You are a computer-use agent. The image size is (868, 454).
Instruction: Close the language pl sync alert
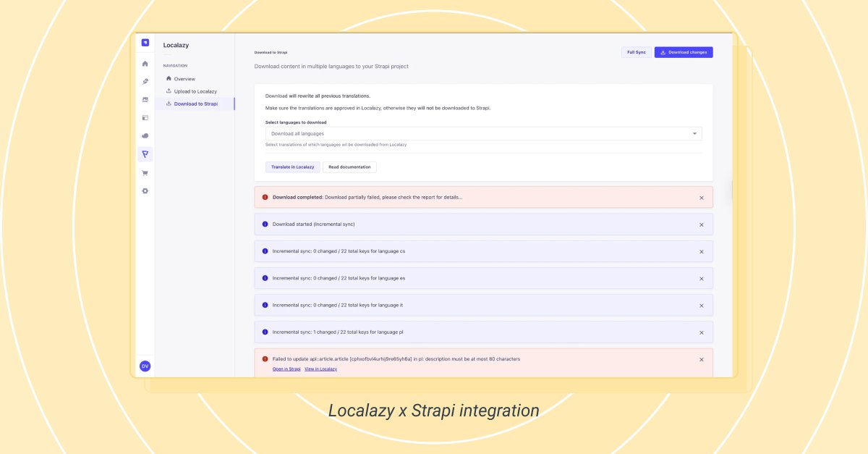coord(701,333)
